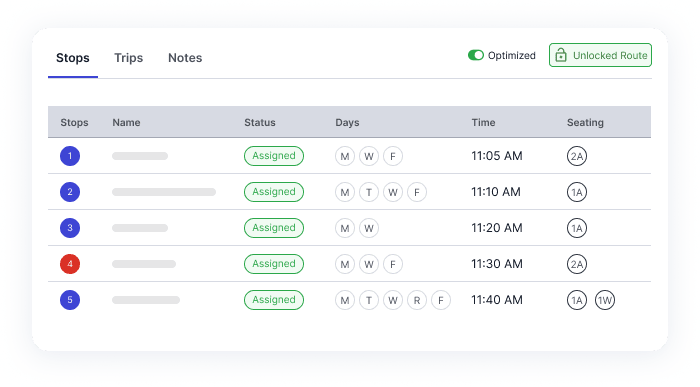The height and width of the screenshot is (387, 700).
Task: Click the Assigned status pill for stop 5
Action: [x=274, y=300]
